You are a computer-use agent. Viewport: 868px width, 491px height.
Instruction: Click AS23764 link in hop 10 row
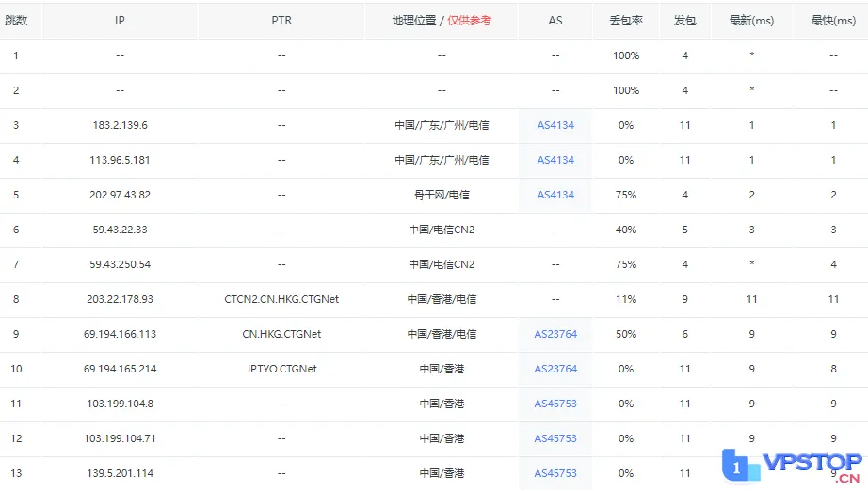(555, 369)
